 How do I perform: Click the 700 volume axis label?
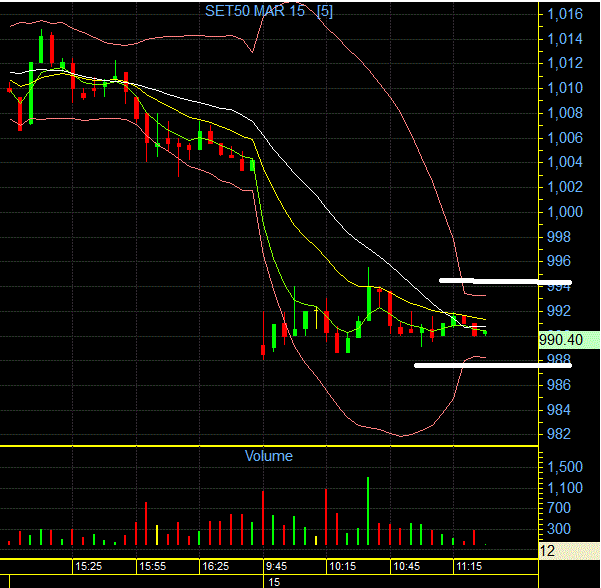tap(559, 508)
